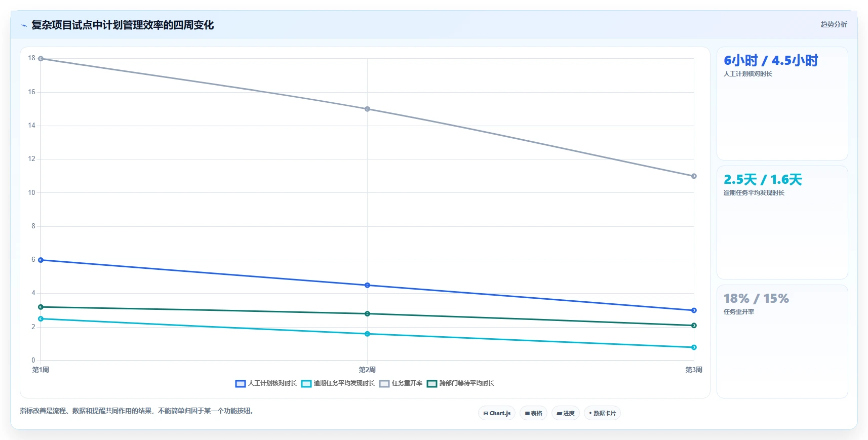Click the chart title 复杂项目试点中计划管理效率的四周变化
This screenshot has height=440, width=868.
click(123, 25)
